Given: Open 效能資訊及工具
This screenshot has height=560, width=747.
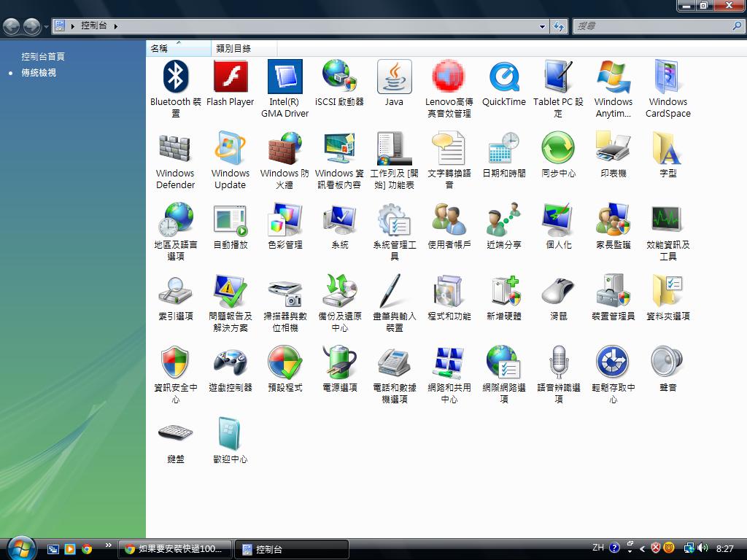Looking at the screenshot, I should tap(668, 232).
